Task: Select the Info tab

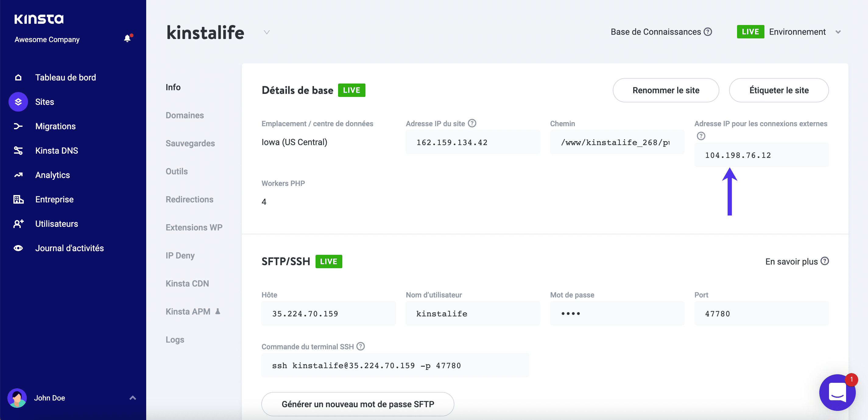Action: point(173,87)
